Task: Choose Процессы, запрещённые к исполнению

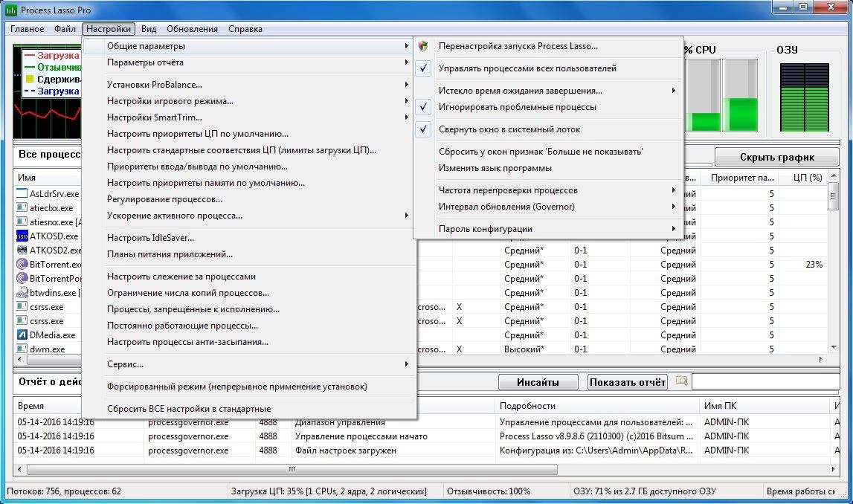Action: [250, 309]
